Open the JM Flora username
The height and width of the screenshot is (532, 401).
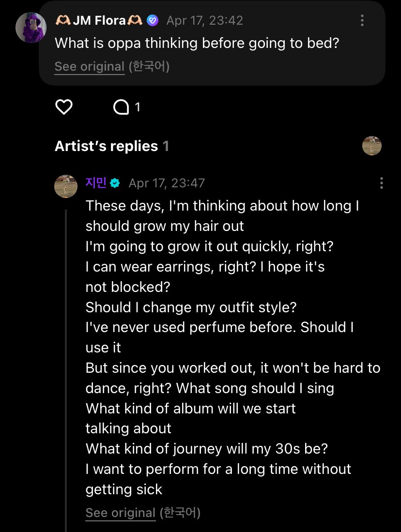(99, 20)
